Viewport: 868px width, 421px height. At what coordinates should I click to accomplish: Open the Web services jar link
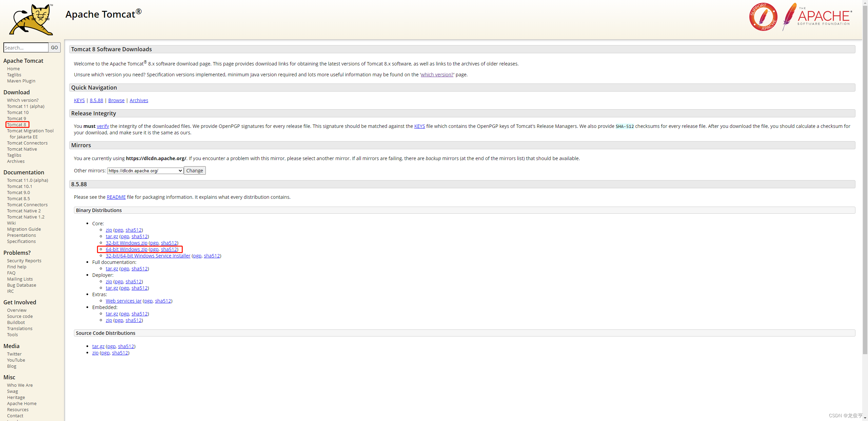click(123, 301)
